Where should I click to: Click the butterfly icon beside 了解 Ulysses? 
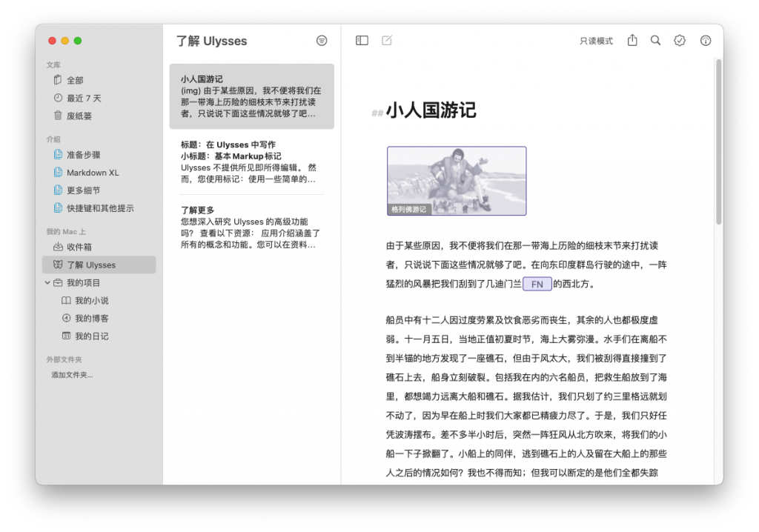(x=58, y=265)
